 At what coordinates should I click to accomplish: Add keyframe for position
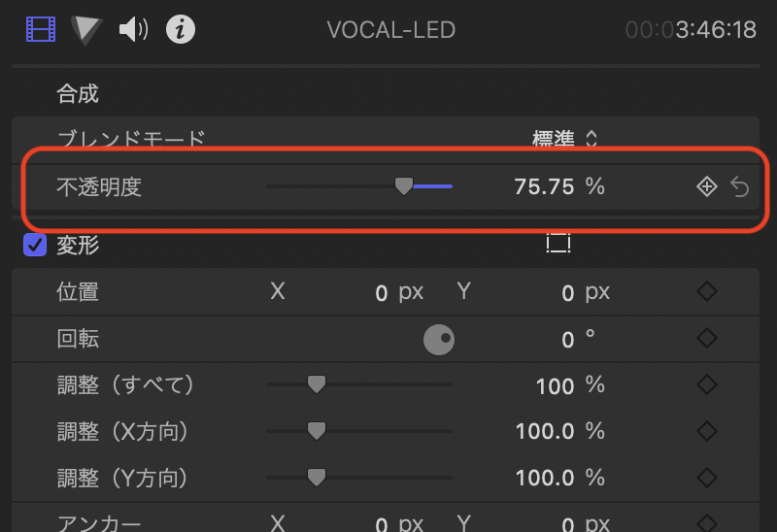point(707,292)
